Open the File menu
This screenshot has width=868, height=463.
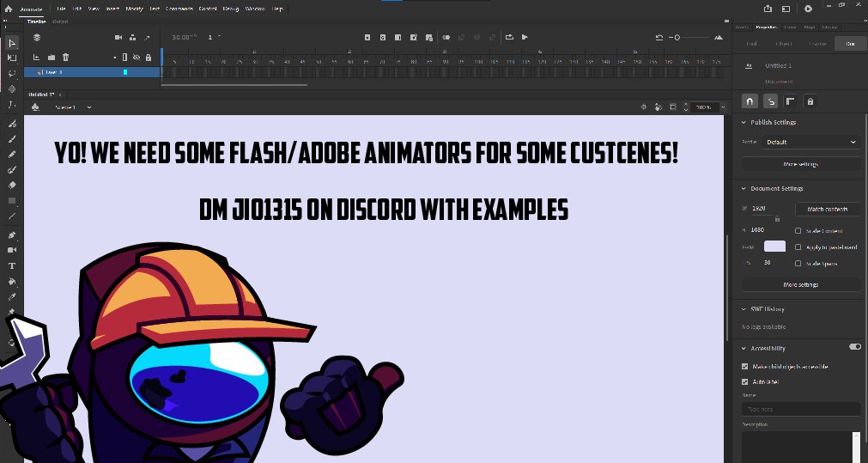pyautogui.click(x=61, y=9)
